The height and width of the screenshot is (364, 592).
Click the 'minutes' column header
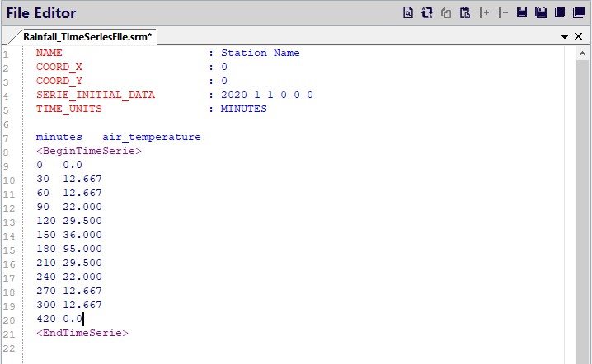[x=59, y=137]
